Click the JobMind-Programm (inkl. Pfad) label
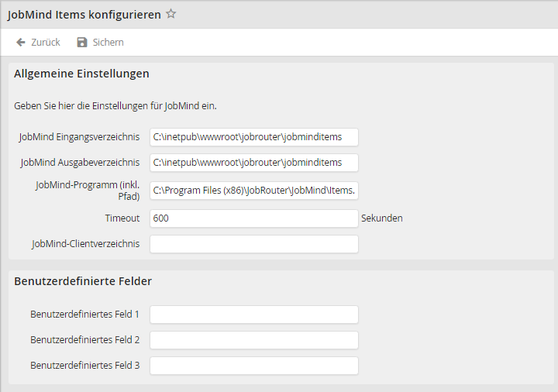Image resolution: width=558 pixels, height=392 pixels. tap(88, 191)
